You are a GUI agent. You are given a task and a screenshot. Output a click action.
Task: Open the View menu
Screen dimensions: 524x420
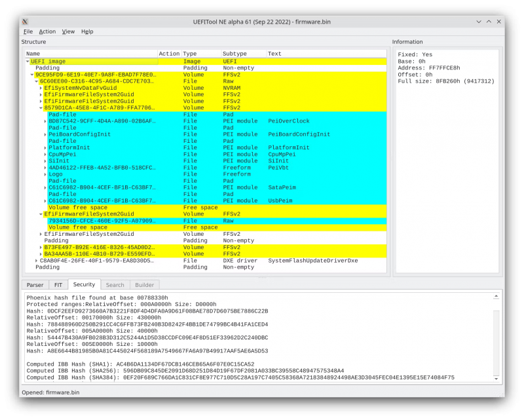pyautogui.click(x=68, y=31)
